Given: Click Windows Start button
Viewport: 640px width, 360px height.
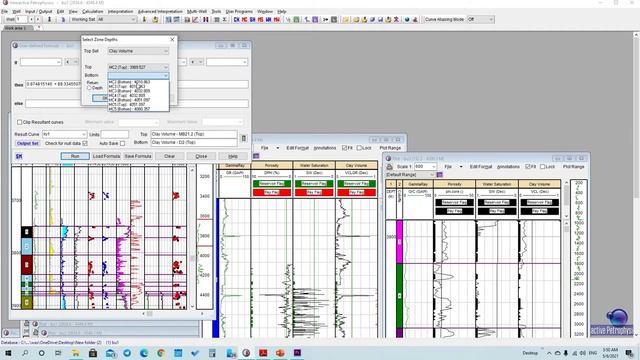Looking at the screenshot, I should [8, 353].
